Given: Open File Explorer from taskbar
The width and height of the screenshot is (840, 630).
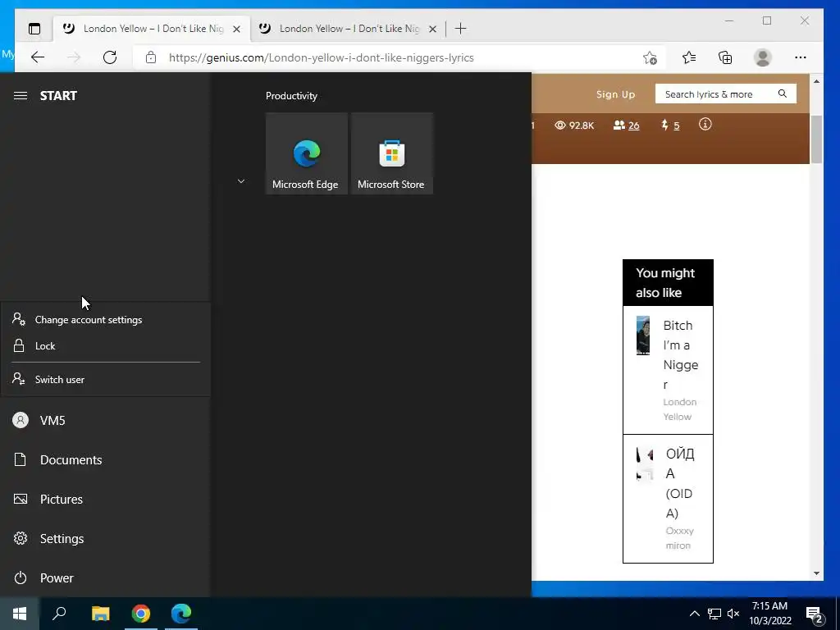Looking at the screenshot, I should pos(100,614).
